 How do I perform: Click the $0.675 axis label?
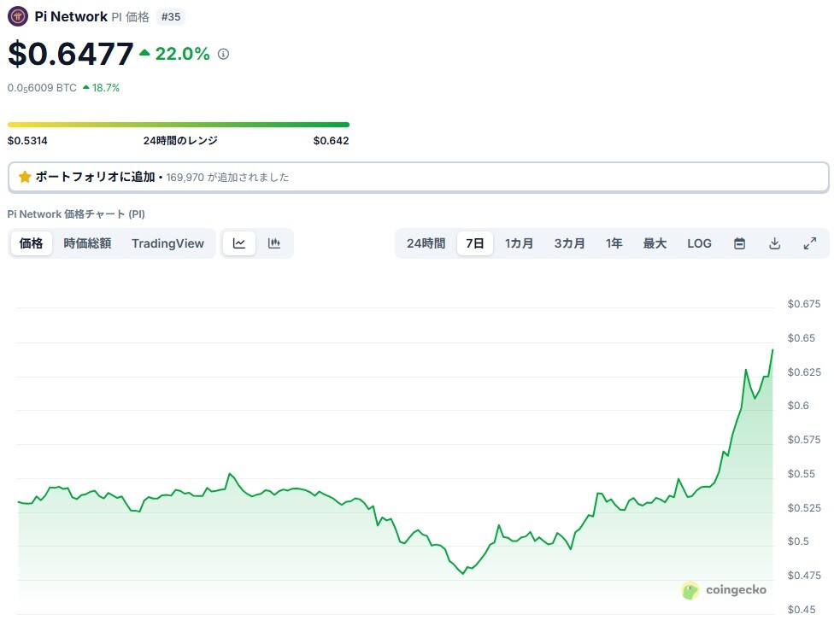pos(803,304)
